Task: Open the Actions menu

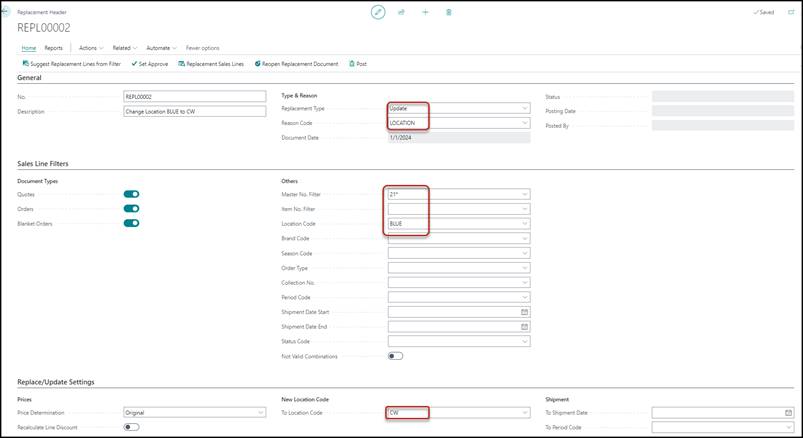Action: [91, 48]
